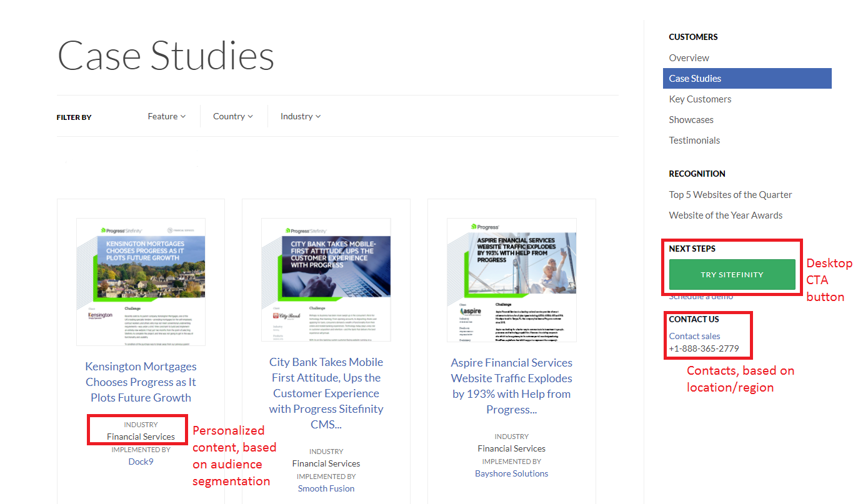Click the Contact sales link

point(694,336)
